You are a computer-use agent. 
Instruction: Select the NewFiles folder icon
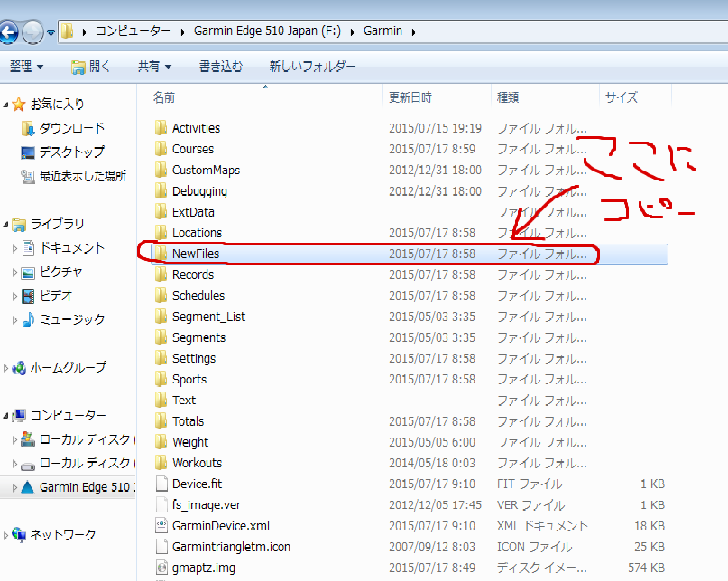click(x=161, y=254)
